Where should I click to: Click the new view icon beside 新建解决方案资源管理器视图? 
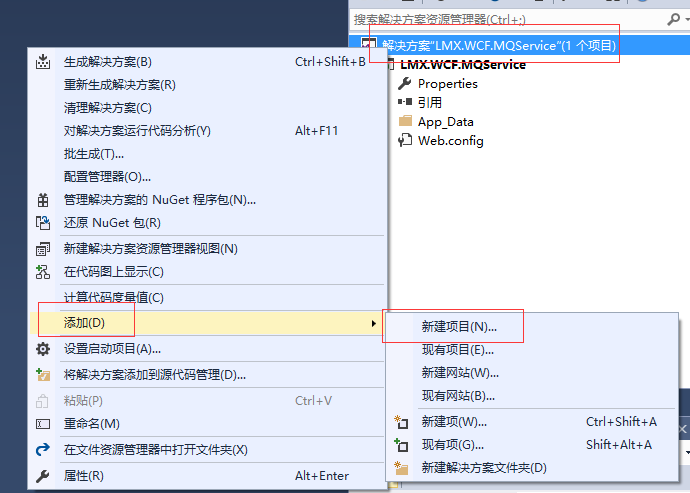tap(43, 249)
